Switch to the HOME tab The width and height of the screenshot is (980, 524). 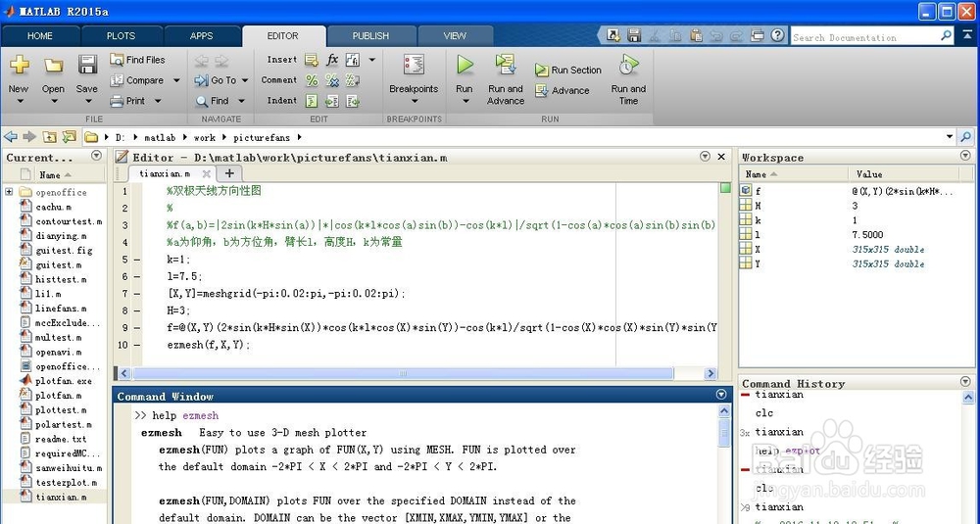click(40, 35)
